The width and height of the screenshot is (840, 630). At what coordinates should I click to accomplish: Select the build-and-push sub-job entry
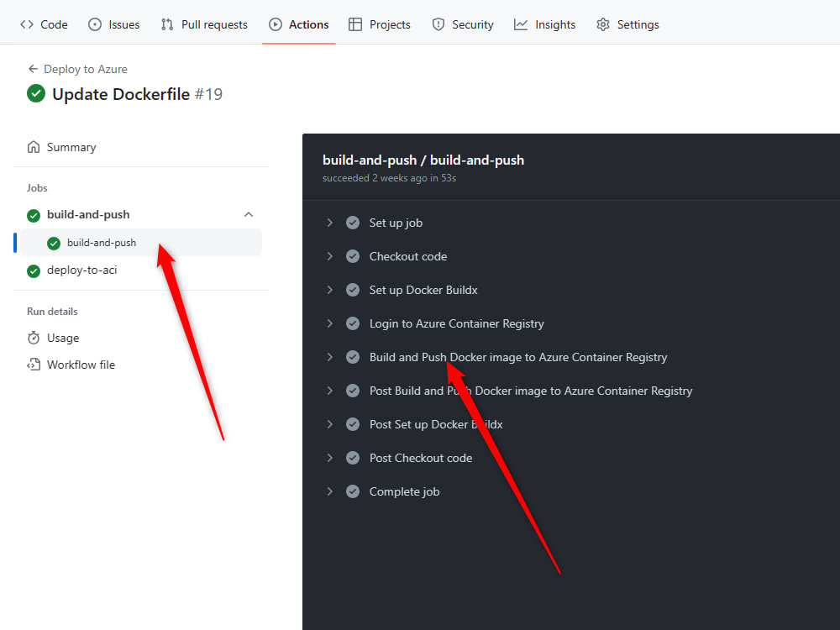pyautogui.click(x=101, y=242)
